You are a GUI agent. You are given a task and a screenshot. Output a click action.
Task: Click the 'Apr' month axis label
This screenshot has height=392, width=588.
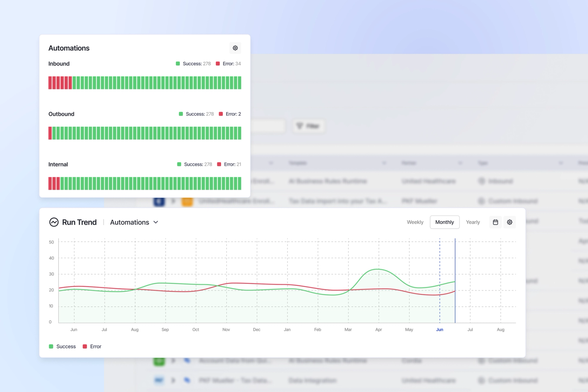pos(379,330)
